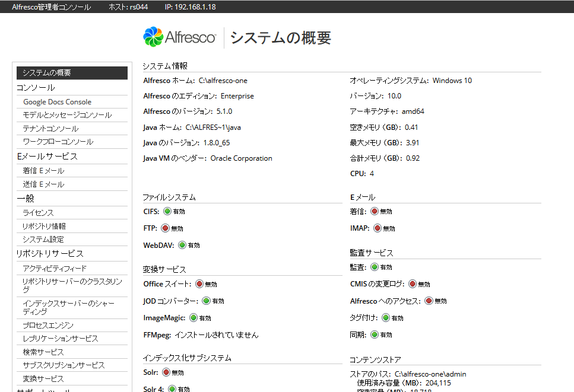574x392 pixels.
Task: Click the CIFS green status indicator
Action: coord(167,211)
